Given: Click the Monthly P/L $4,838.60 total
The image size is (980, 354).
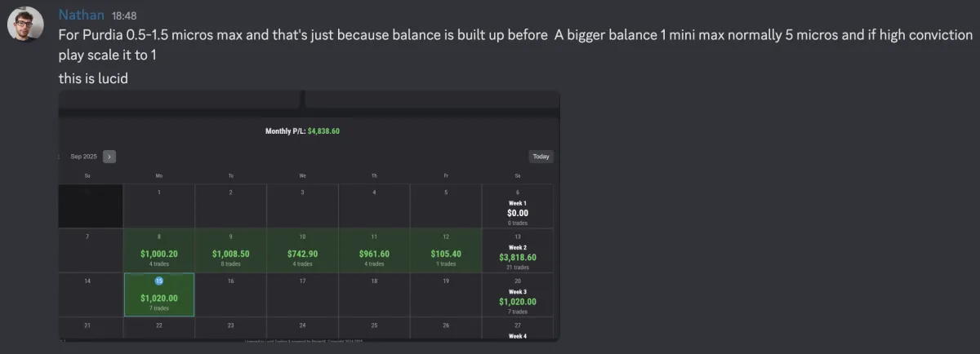Looking at the screenshot, I should pos(302,131).
